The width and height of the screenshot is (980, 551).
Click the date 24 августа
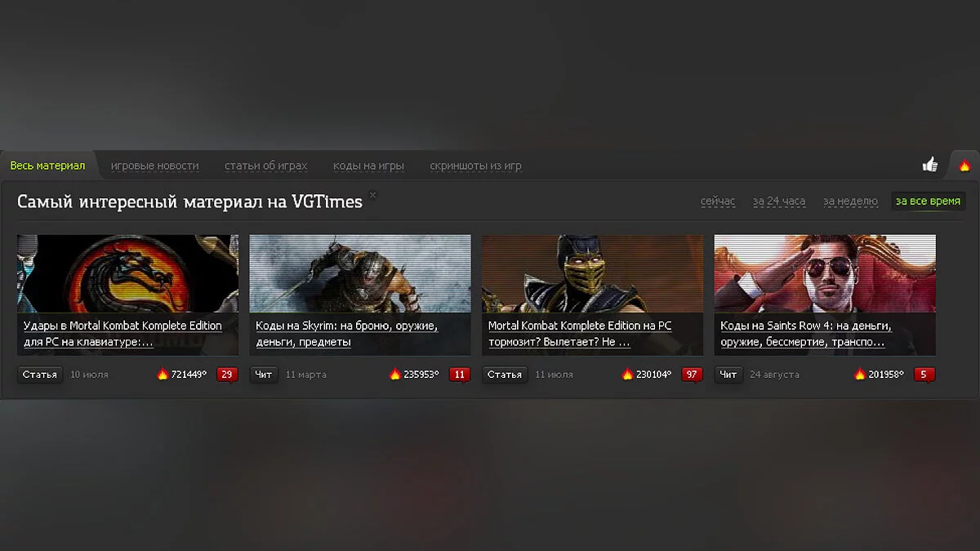(774, 375)
